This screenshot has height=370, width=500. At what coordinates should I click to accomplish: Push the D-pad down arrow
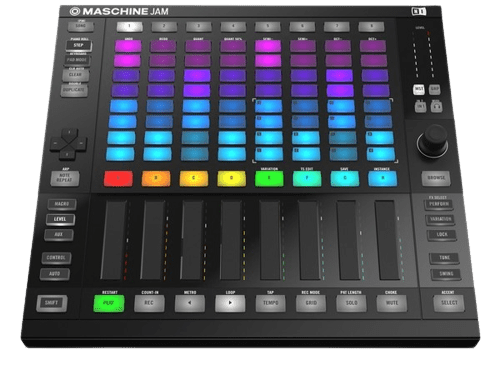pos(67,154)
